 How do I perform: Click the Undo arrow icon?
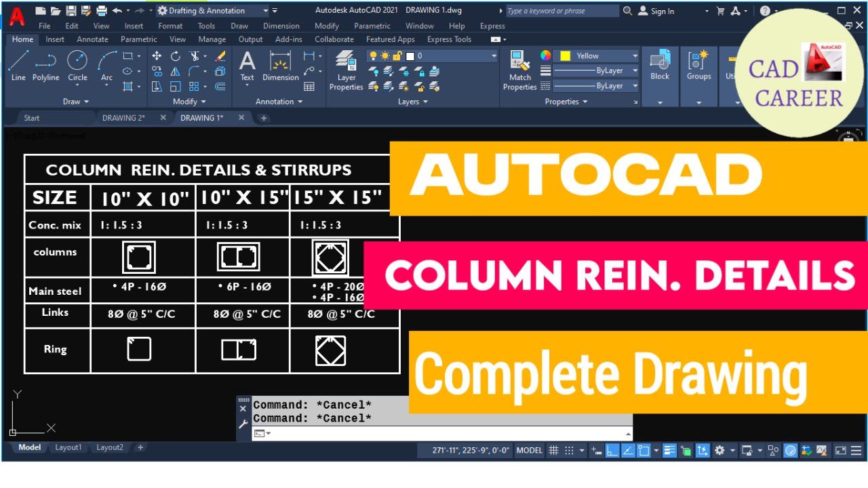click(117, 11)
